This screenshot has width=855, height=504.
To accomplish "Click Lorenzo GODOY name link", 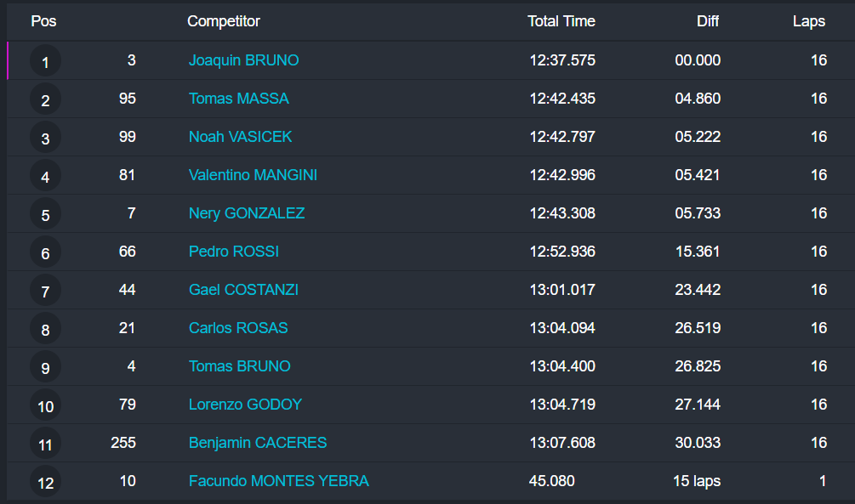I will (x=245, y=405).
